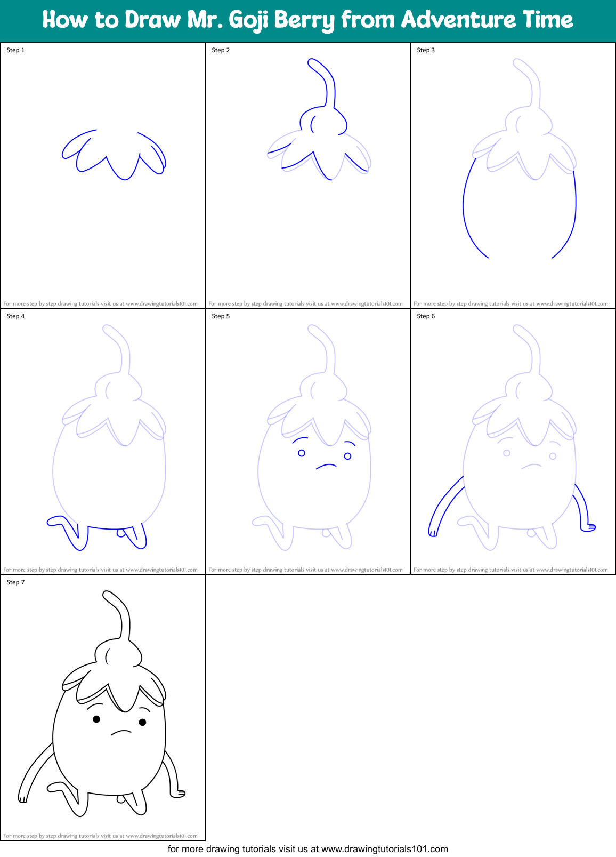Screen dimensions: 616x857
Task: Click the footer text 'for more drawing tutorials visit us at www.drawingtutorials101.com'
Action: (x=308, y=849)
